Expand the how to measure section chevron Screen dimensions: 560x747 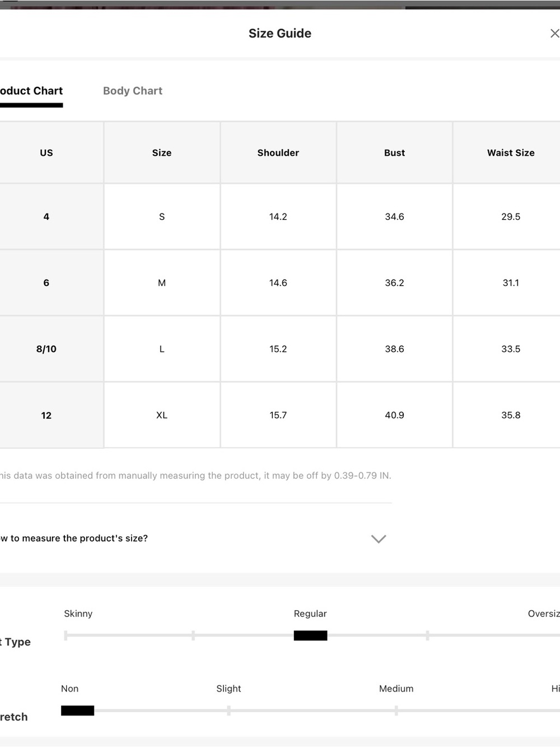(379, 539)
